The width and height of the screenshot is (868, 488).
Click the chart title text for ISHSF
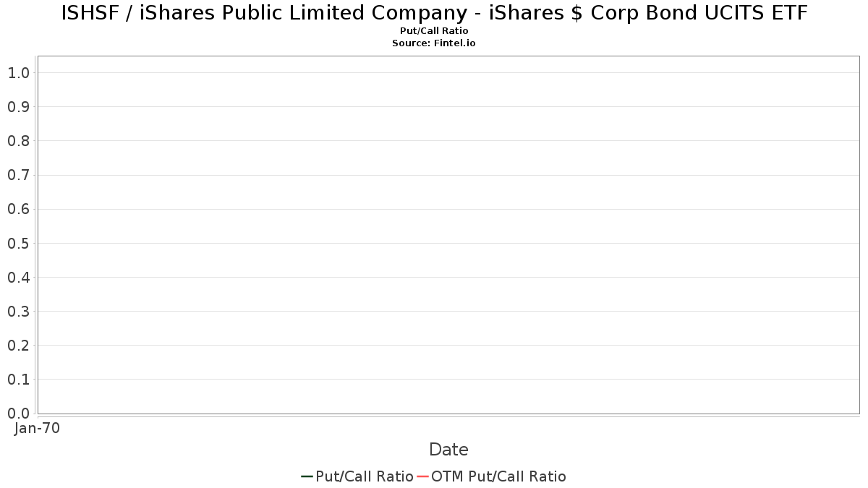[x=434, y=13]
